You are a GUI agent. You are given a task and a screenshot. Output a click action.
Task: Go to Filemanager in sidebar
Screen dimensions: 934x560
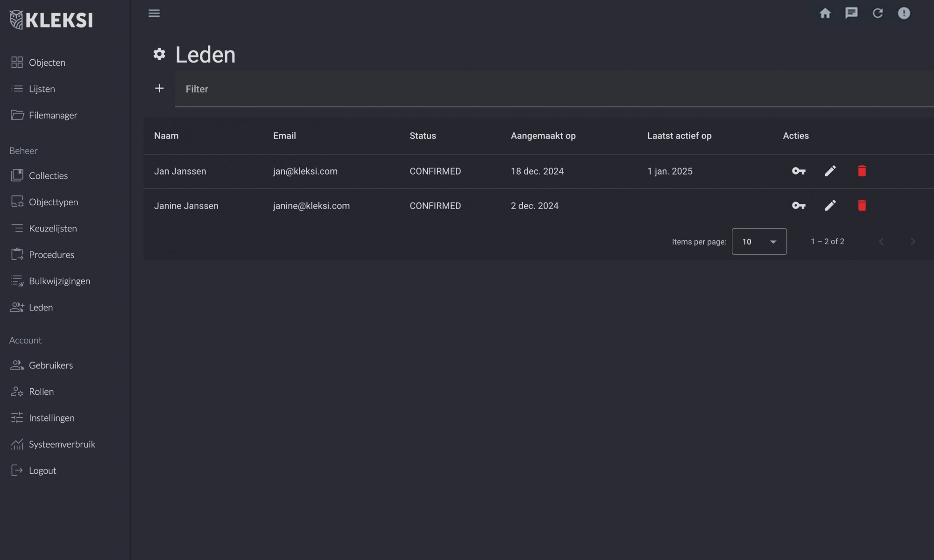click(53, 115)
